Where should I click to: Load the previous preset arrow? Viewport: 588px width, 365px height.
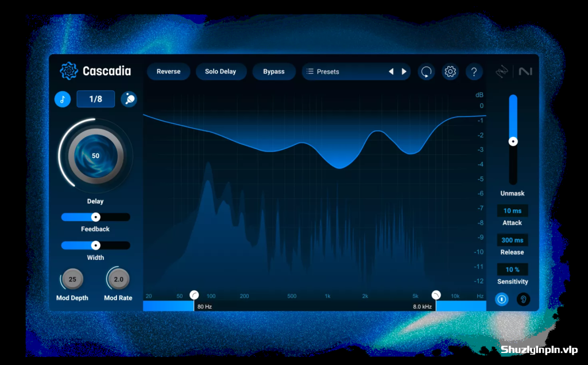point(391,71)
